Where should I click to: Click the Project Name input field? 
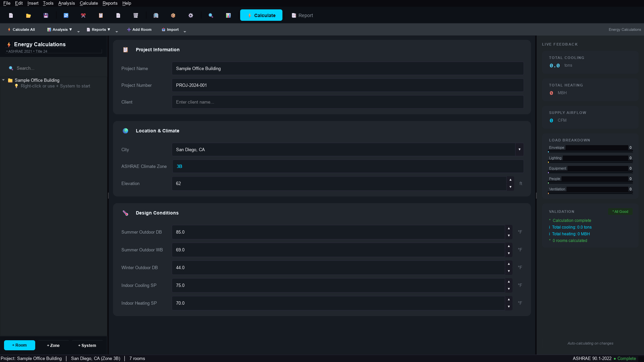tap(347, 68)
